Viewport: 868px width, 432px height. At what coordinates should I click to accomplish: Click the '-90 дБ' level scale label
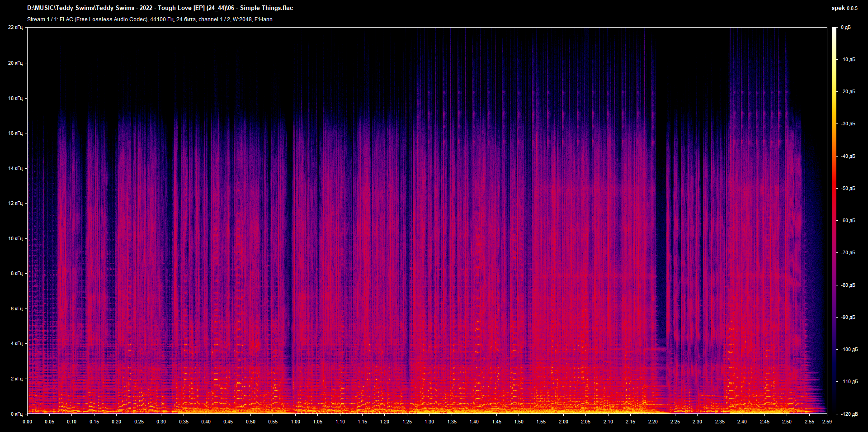pos(848,318)
